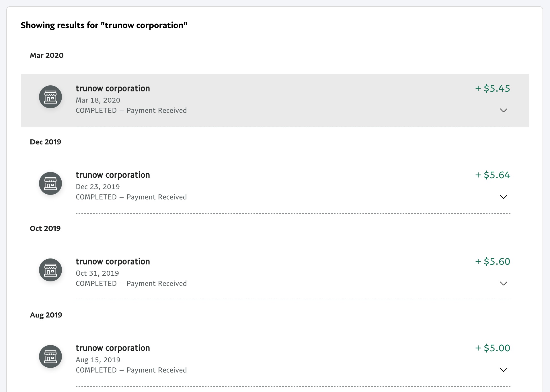Click the + $5.00 amount
The image size is (550, 392).
[492, 348]
